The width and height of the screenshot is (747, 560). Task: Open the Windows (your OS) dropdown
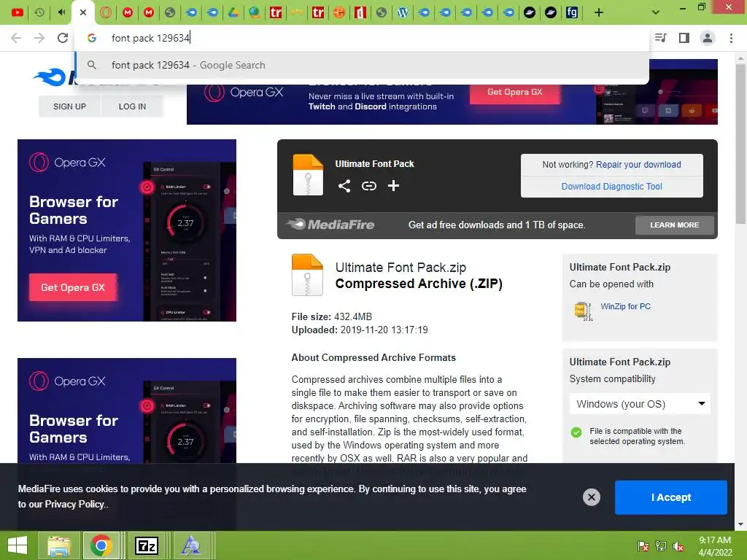640,404
